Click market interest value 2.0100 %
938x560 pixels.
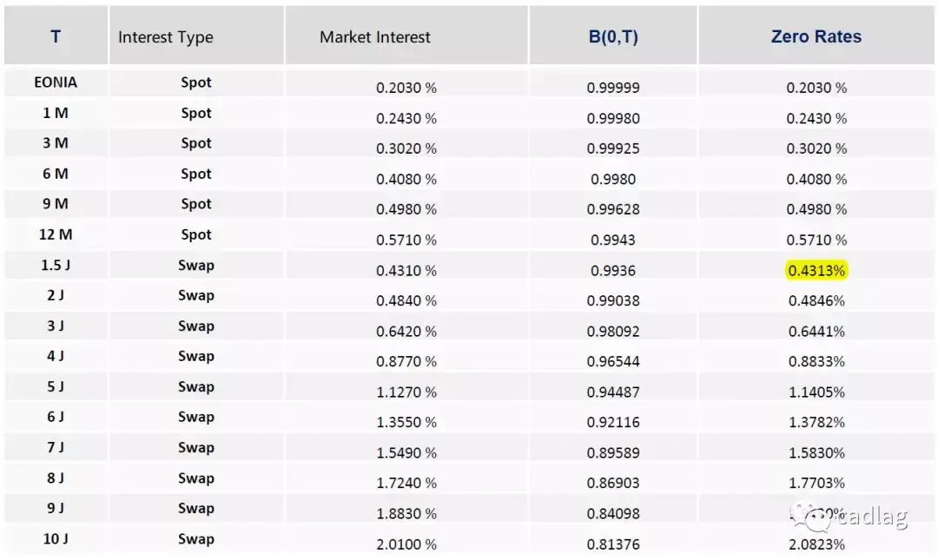[406, 544]
